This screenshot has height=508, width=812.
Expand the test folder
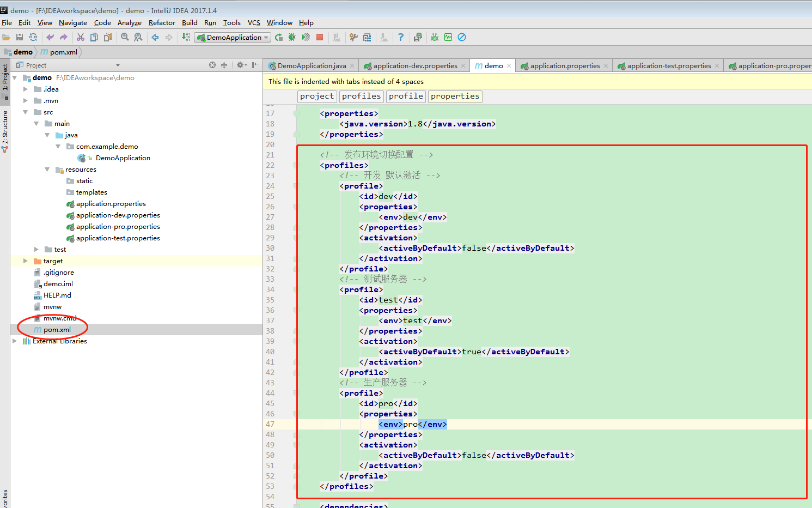(x=36, y=249)
